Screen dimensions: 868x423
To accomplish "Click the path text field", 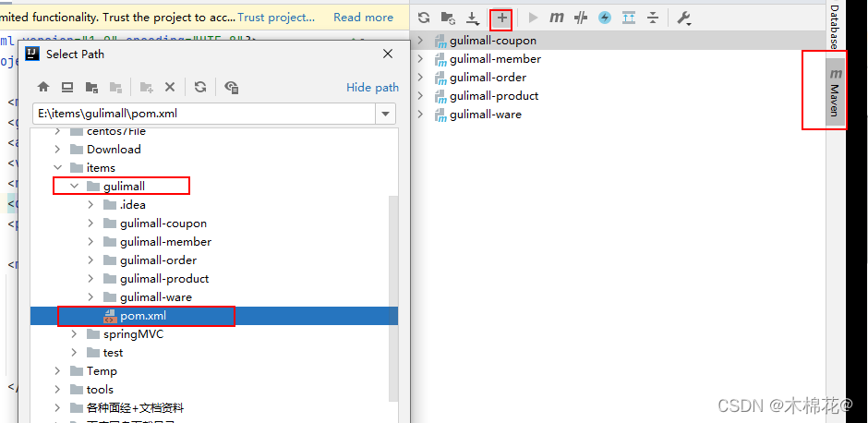I will (x=204, y=114).
